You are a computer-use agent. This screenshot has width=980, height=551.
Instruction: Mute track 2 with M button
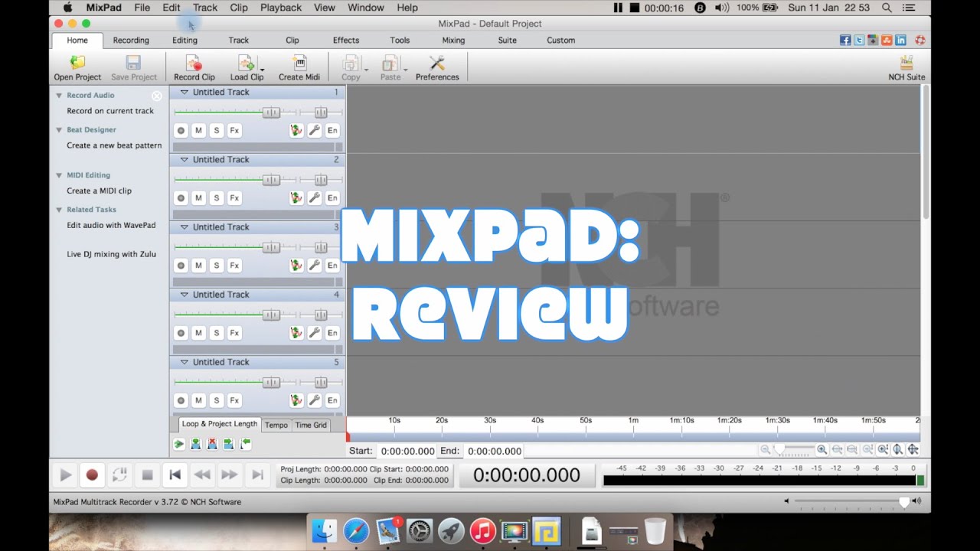(x=198, y=198)
